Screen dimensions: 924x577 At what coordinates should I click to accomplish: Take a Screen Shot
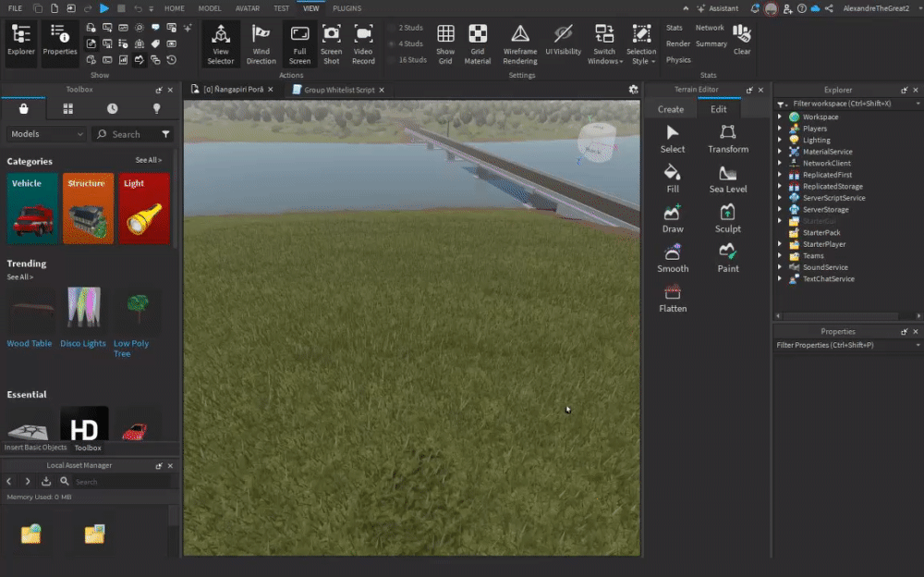click(x=331, y=44)
